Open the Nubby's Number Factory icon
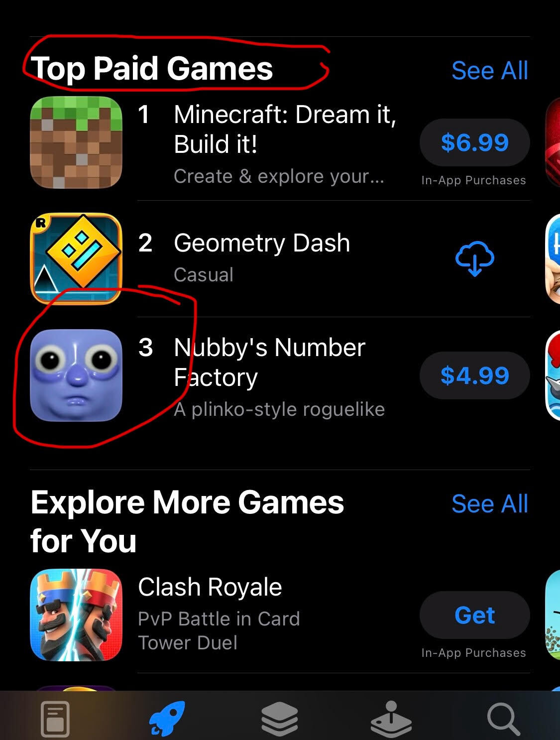Image resolution: width=560 pixels, height=740 pixels. [x=76, y=375]
